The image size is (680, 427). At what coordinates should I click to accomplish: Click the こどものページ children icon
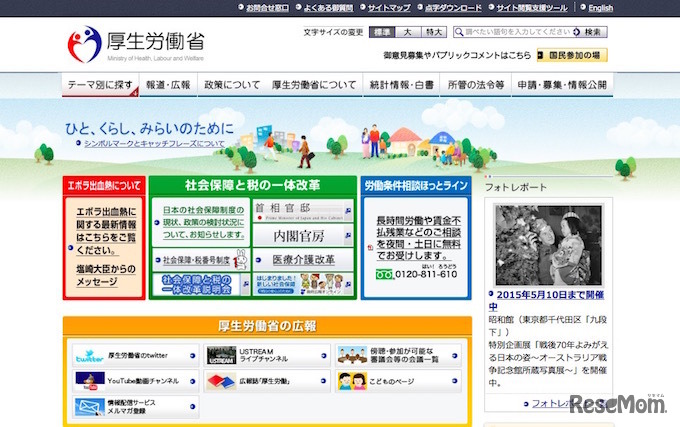click(351, 381)
